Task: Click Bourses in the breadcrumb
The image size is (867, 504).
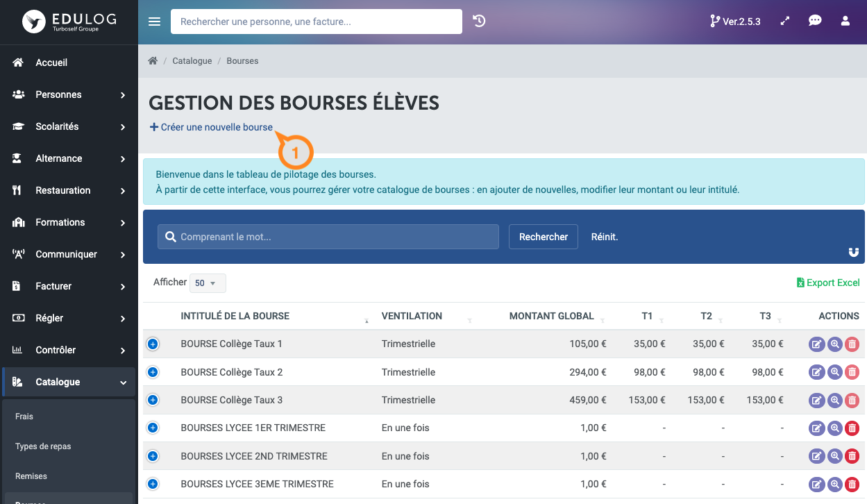Action: (x=242, y=61)
